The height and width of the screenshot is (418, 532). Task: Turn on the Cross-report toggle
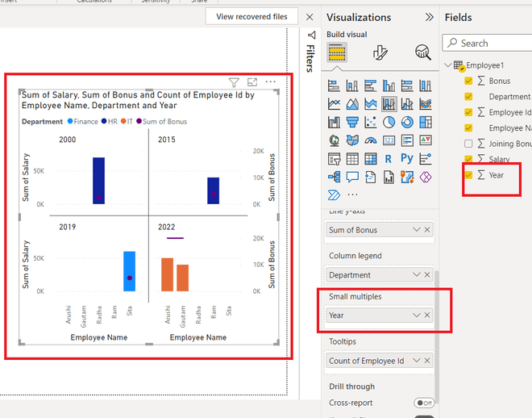[424, 403]
